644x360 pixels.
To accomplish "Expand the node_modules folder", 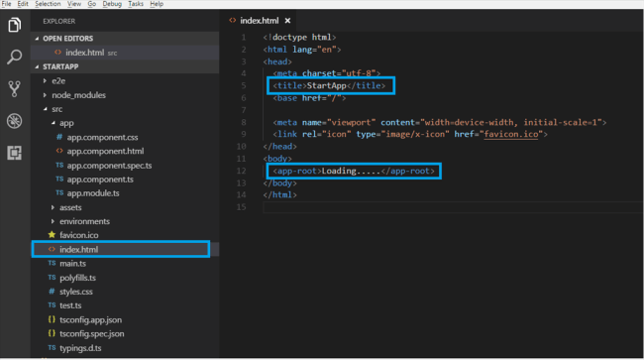I will [x=45, y=95].
